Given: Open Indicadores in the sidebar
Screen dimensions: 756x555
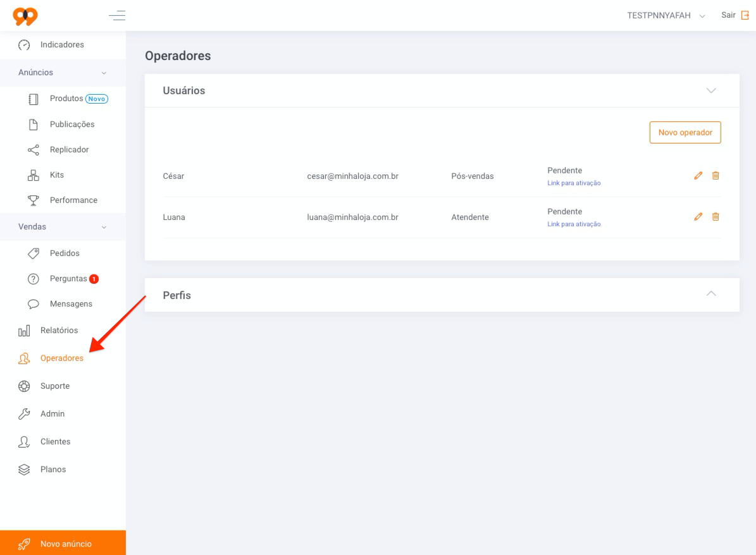Looking at the screenshot, I should 63,45.
